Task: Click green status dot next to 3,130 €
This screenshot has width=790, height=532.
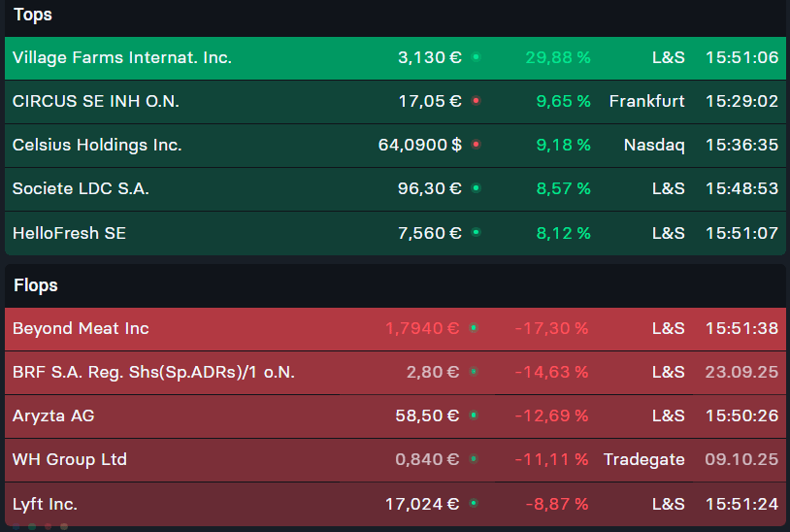Action: pyautogui.click(x=476, y=57)
